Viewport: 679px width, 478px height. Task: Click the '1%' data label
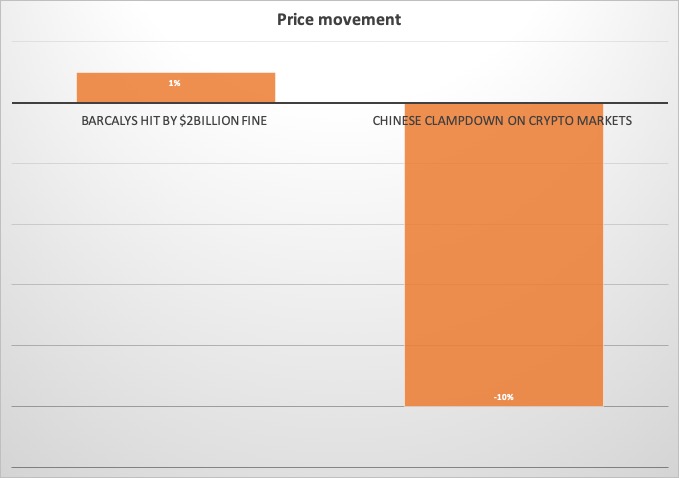click(x=175, y=83)
